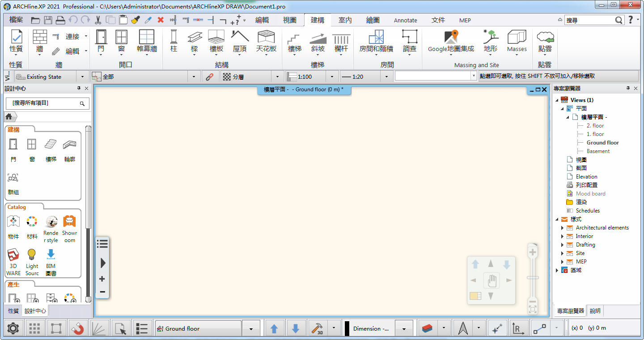Open the Properties (性質) ribbon tool

point(16,41)
